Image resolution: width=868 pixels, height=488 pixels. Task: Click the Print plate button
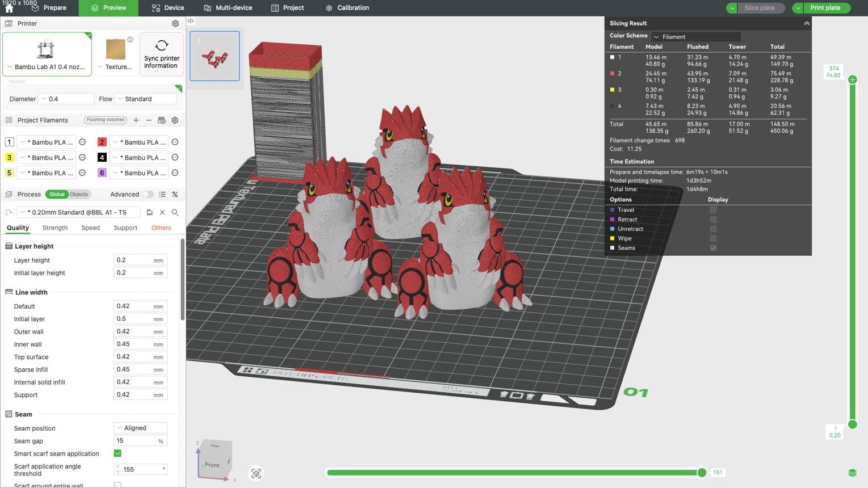coord(826,8)
